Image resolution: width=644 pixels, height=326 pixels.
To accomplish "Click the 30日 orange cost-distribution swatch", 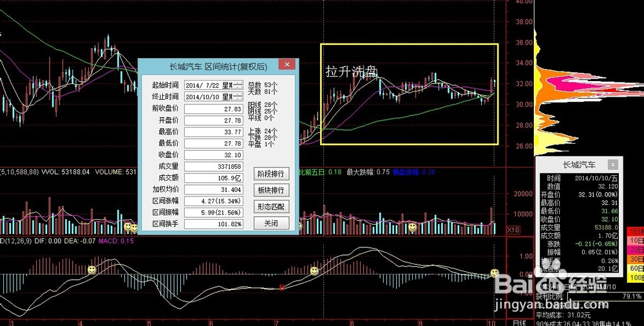I will coord(634,260).
